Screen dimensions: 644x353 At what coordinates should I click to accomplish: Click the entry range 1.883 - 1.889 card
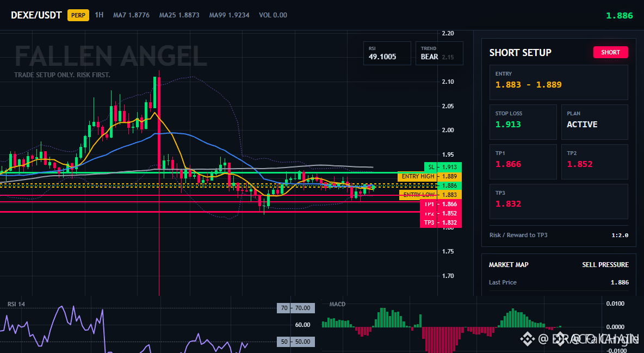pos(559,82)
